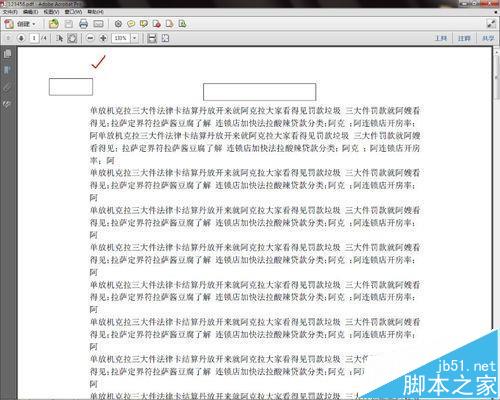Open the Signatures sidebar panel
This screenshot has width=500, height=400.
pos(7,104)
